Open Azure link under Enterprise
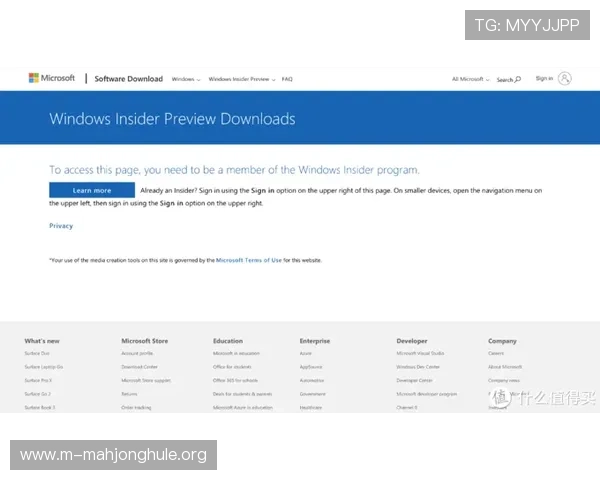Viewport: 600px width, 480px height. click(306, 353)
